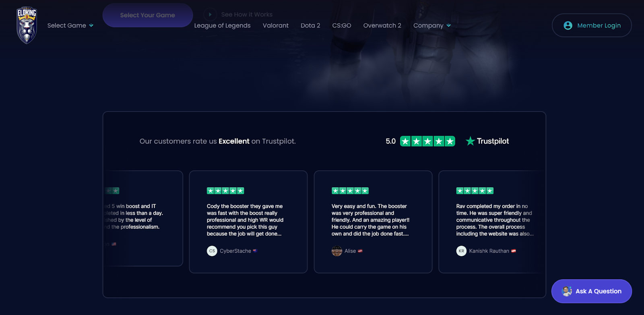Click the Trustpilot logo
This screenshot has width=644, height=315.
[x=487, y=141]
